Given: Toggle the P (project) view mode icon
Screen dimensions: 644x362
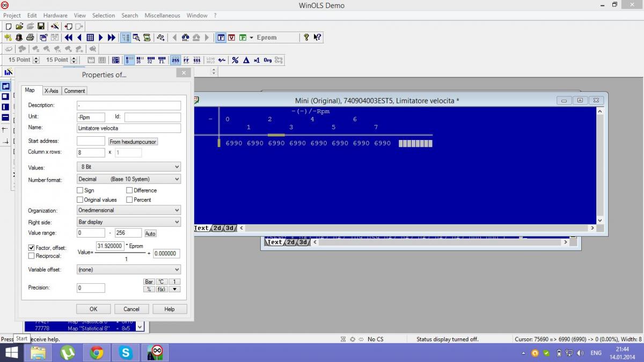Looking at the screenshot, I should click(x=243, y=38).
